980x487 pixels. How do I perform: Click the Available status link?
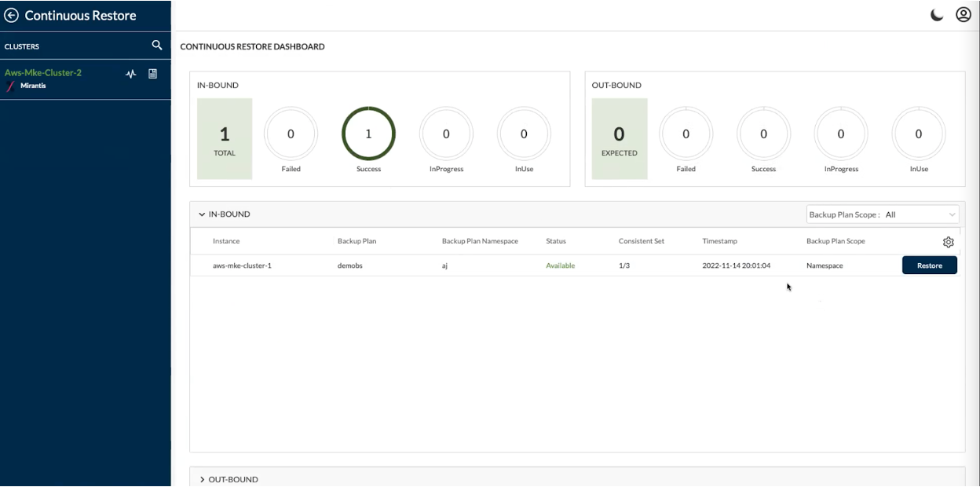pos(560,265)
